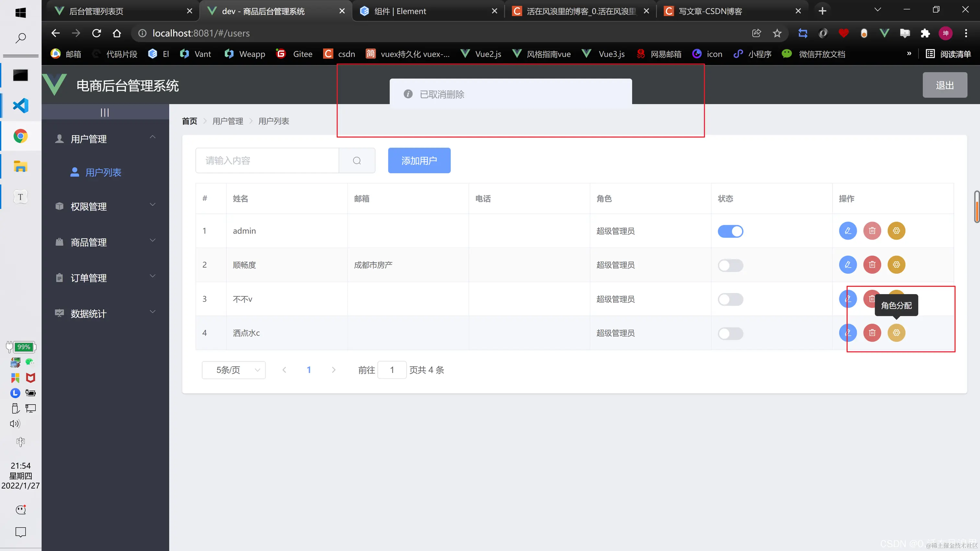This screenshot has height=551, width=980.
Task: Open the 5条/页 page size dropdown
Action: pyautogui.click(x=234, y=370)
